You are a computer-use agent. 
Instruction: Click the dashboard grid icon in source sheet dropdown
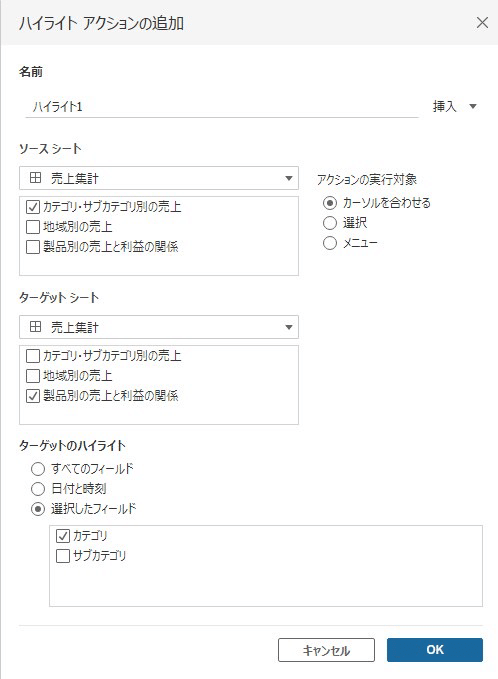point(36,178)
